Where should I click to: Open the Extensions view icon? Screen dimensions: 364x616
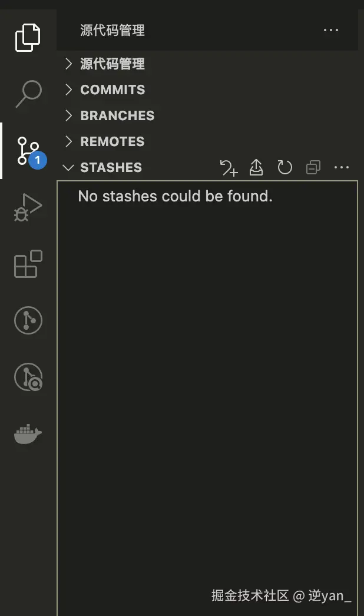(x=28, y=264)
